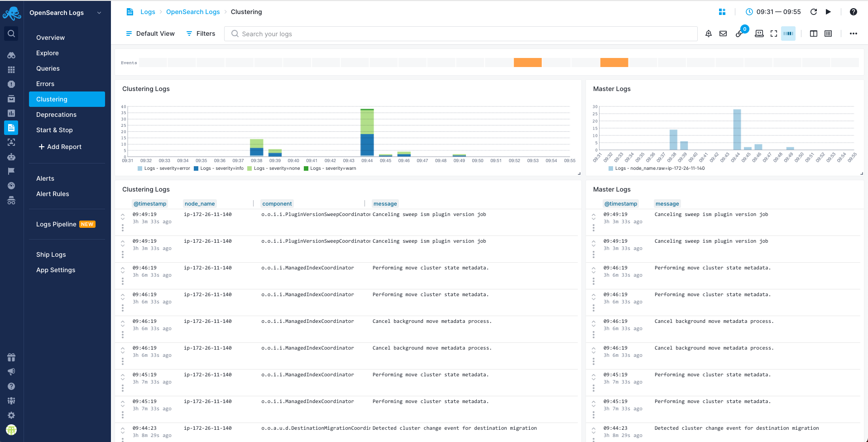
Task: Toggle the severity=warn legend series
Action: tap(330, 168)
